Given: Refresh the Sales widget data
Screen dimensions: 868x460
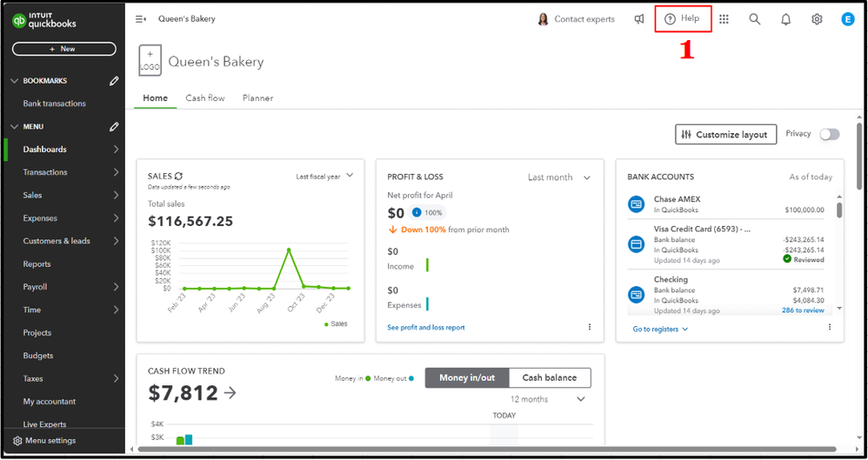Looking at the screenshot, I should tap(178, 176).
